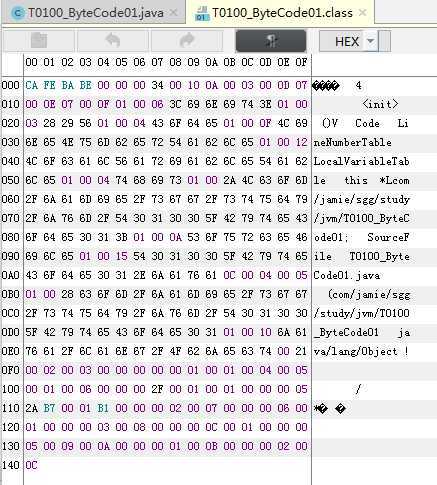Select the CA byte in row 000
The width and height of the screenshot is (437, 485).
point(31,85)
